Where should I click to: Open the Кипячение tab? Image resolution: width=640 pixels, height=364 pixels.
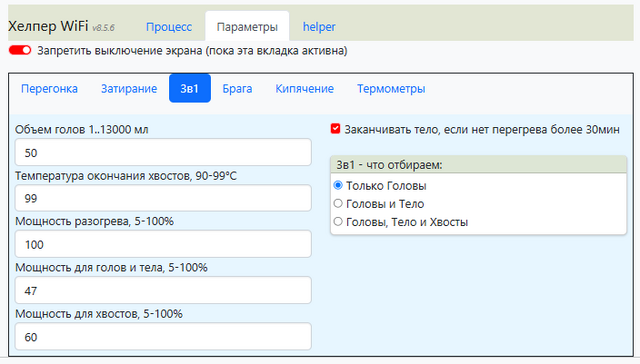(x=304, y=89)
